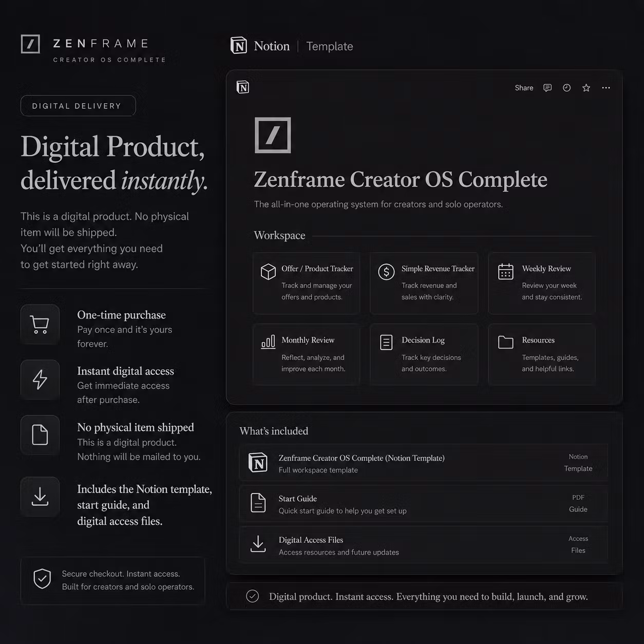Click the ZENFRAME wordmark text

coord(101,44)
